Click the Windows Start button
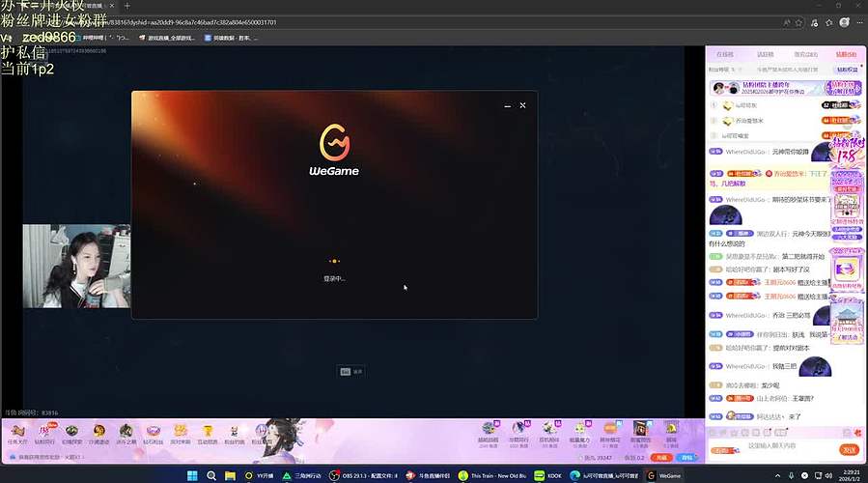Viewport: 868px width, 483px height. tap(191, 475)
